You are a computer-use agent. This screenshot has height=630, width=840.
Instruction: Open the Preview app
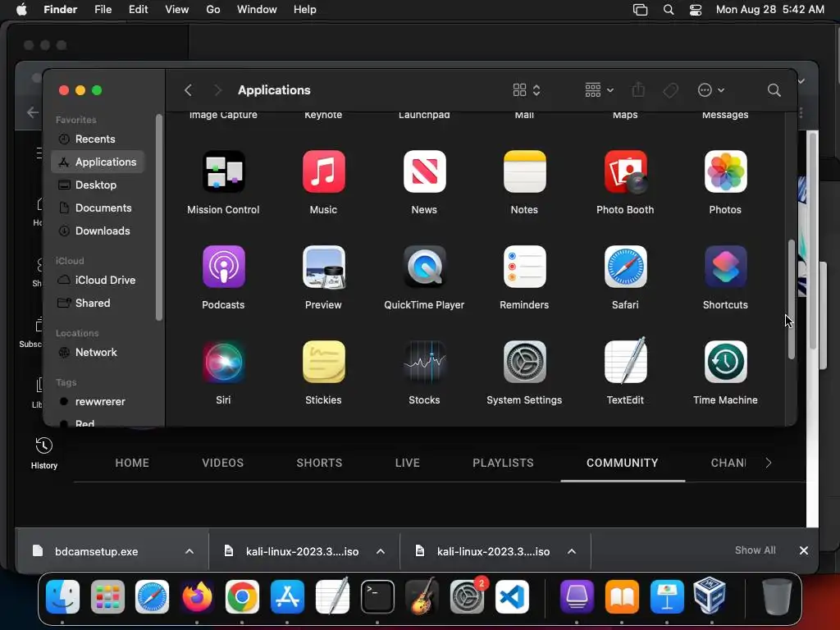coord(323,267)
